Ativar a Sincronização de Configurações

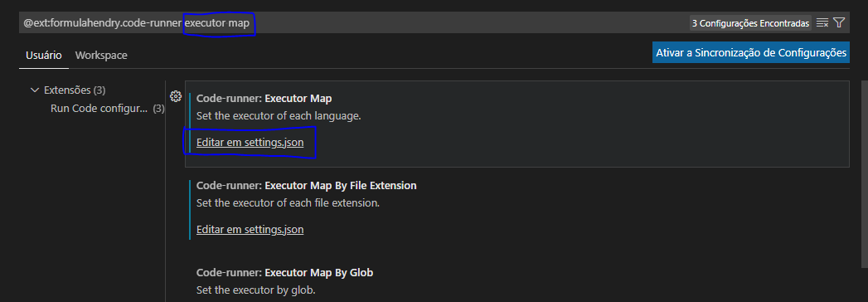click(750, 53)
